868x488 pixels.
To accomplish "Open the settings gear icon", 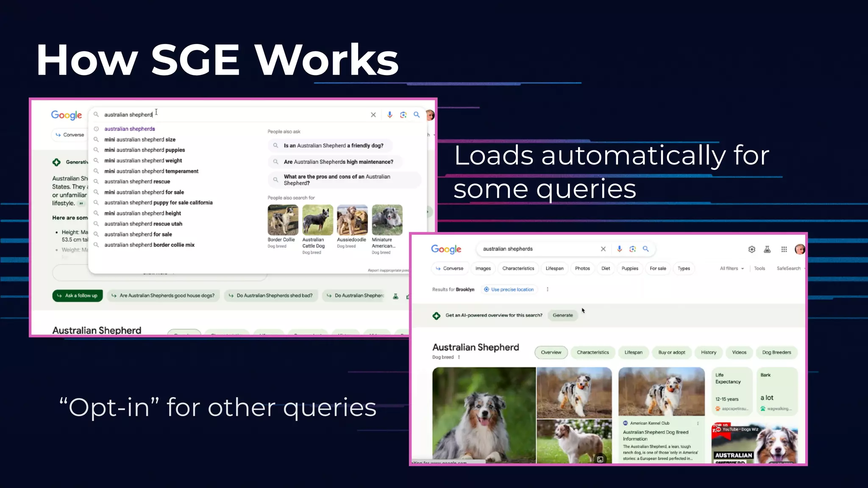I will tap(751, 250).
